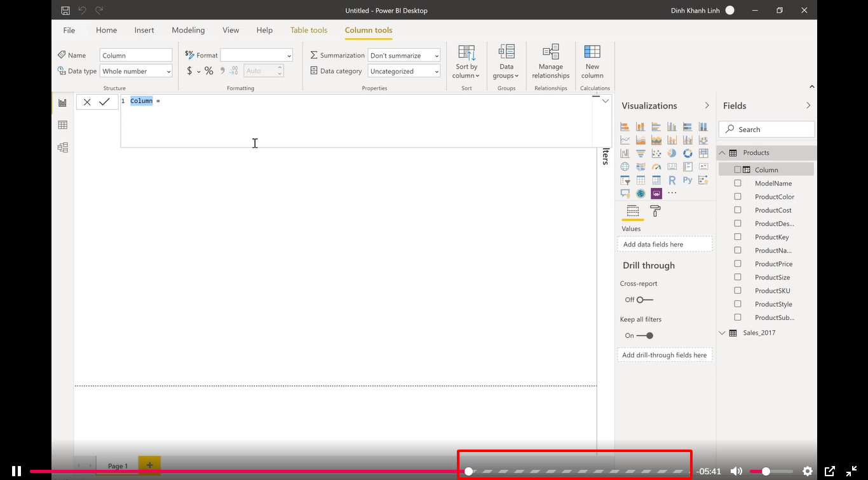Screen dimensions: 868x480
Task: Select the Slicer visualization
Action: point(625,180)
